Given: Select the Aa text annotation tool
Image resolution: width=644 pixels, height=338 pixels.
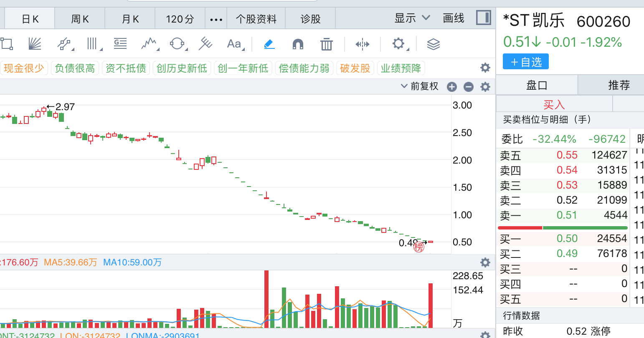Looking at the screenshot, I should [234, 44].
